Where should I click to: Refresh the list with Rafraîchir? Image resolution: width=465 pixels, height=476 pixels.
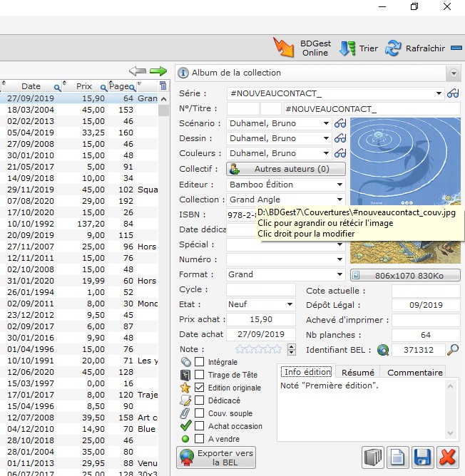point(415,48)
